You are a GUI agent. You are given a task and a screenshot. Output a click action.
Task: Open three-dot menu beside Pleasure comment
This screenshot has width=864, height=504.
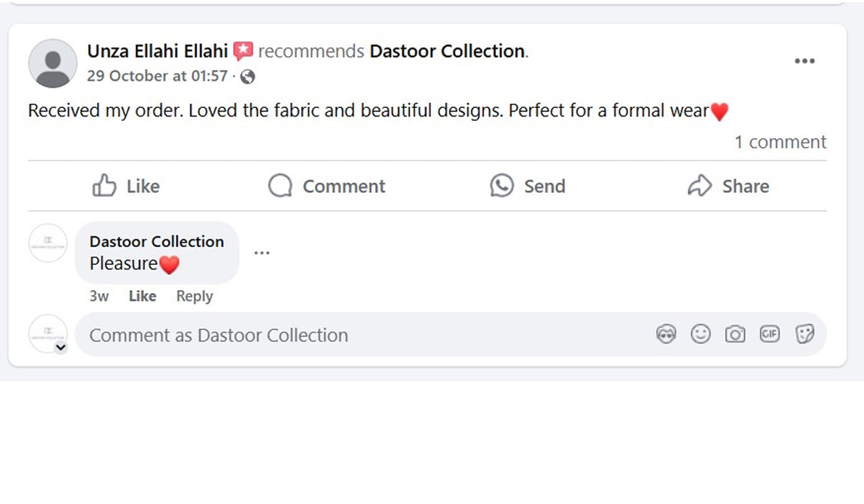point(262,253)
